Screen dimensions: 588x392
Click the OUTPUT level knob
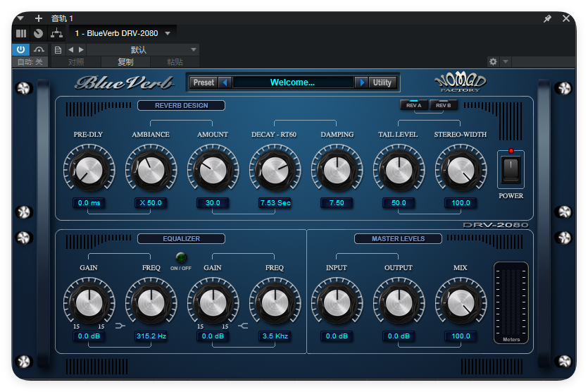click(399, 302)
